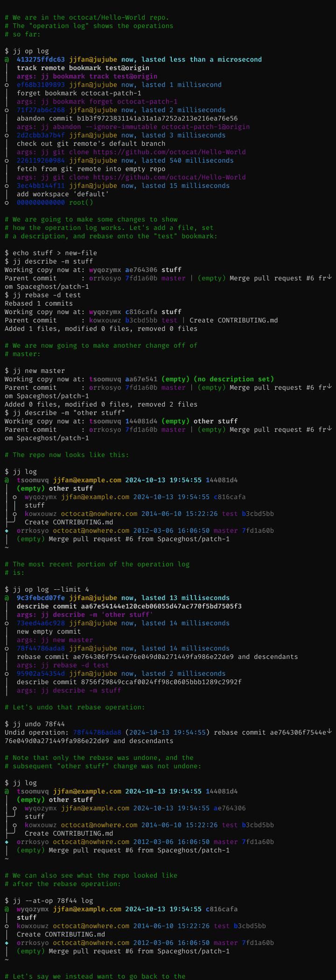Click the '$ echo stuff > new-file' command
336x980 pixels.
(x=51, y=253)
